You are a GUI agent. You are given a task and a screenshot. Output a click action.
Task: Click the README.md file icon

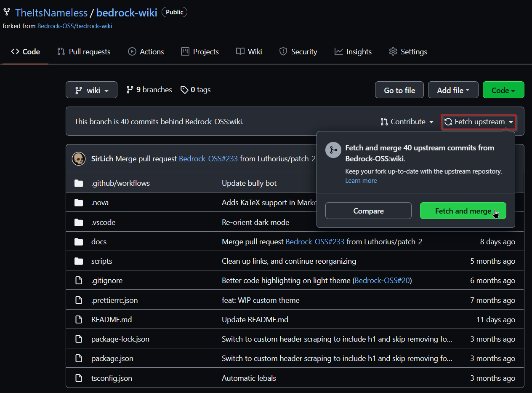[x=79, y=320]
